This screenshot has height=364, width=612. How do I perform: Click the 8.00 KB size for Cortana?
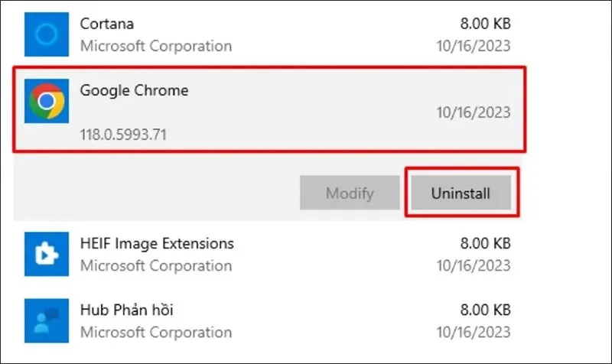pyautogui.click(x=485, y=24)
